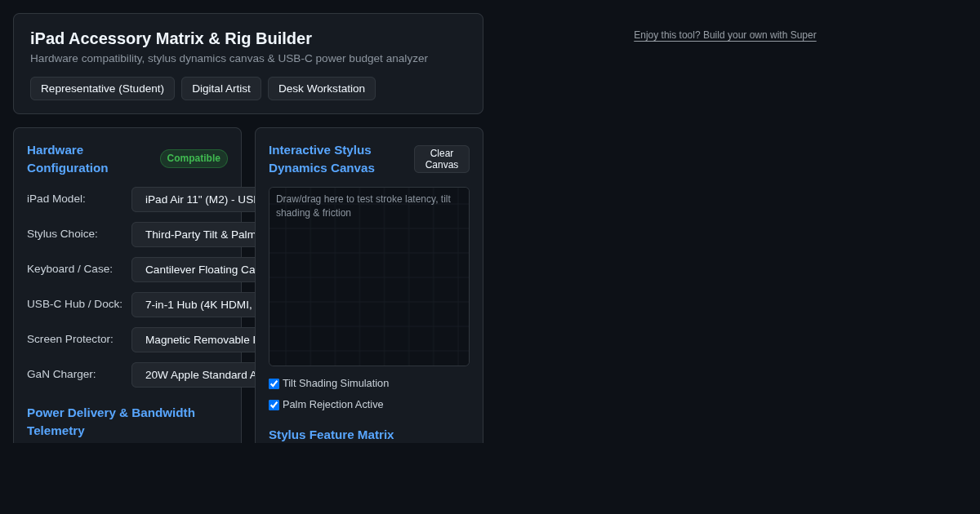Click inside the stylus drawing canvas

pyautogui.click(x=369, y=277)
